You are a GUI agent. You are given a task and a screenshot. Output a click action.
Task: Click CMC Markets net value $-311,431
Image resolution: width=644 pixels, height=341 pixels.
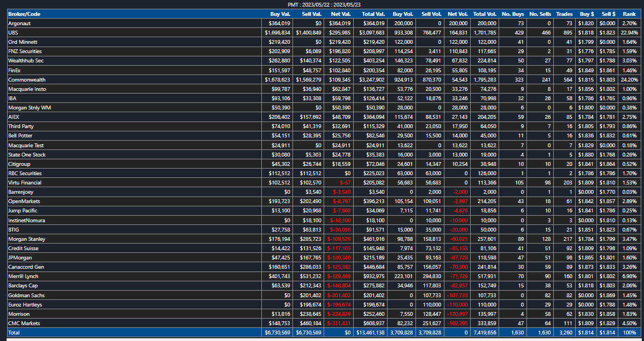(x=339, y=323)
